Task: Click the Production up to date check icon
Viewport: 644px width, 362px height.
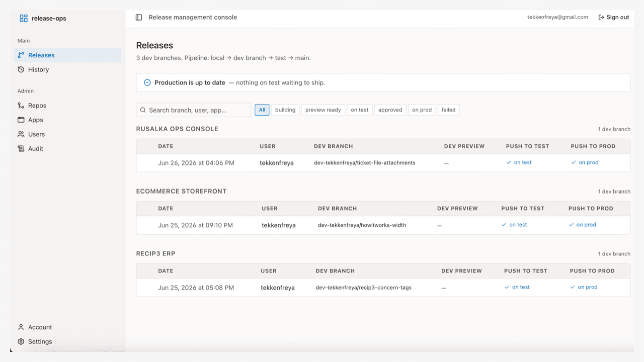Action: [x=147, y=82]
